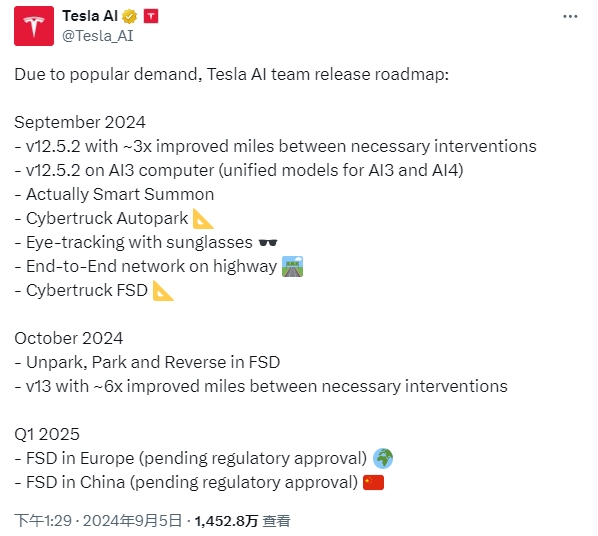
Task: Click the 查看 views label
Action: 276,521
